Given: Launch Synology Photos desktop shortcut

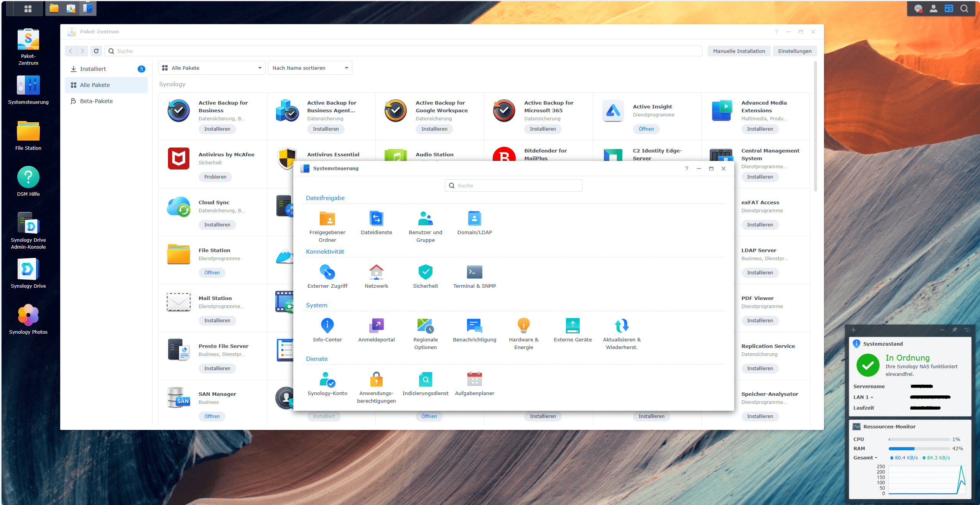Looking at the screenshot, I should pos(28,319).
